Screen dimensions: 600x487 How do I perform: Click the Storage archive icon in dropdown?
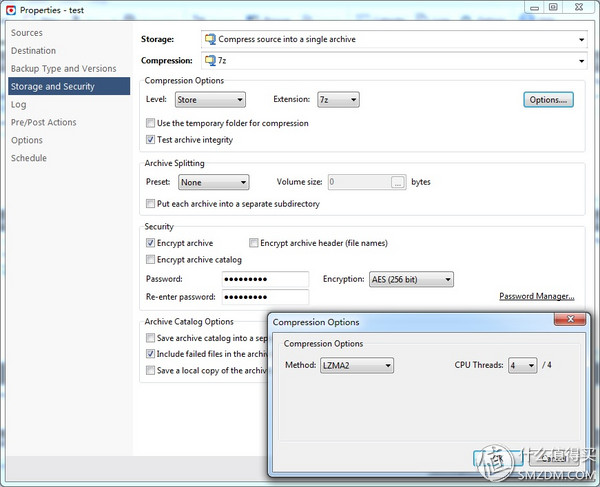coord(210,39)
